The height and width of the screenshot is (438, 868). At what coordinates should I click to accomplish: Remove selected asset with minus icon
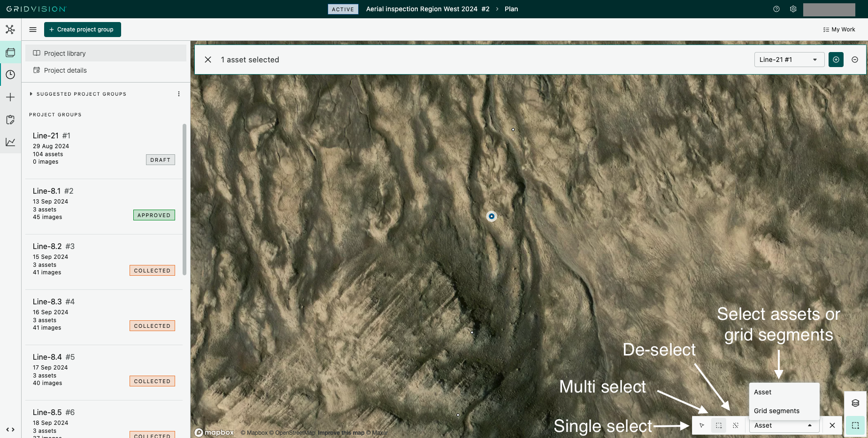[855, 60]
